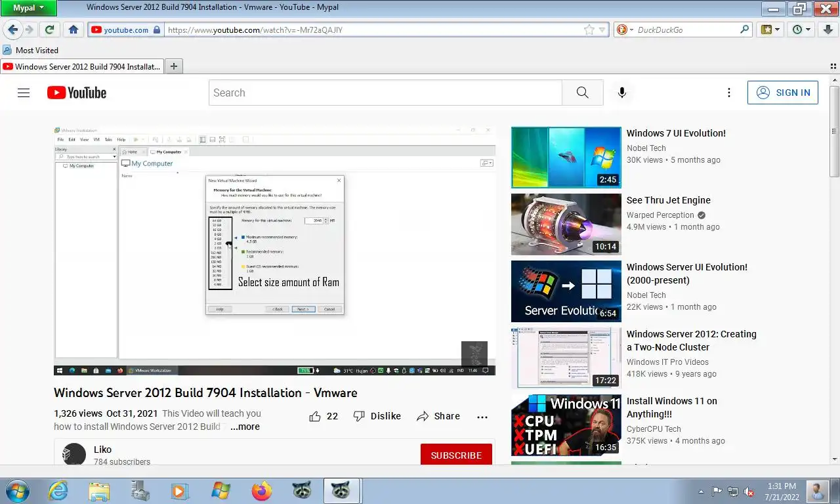Image resolution: width=840 pixels, height=504 pixels.
Task: Click the YouTube search magnifier button
Action: 583,93
